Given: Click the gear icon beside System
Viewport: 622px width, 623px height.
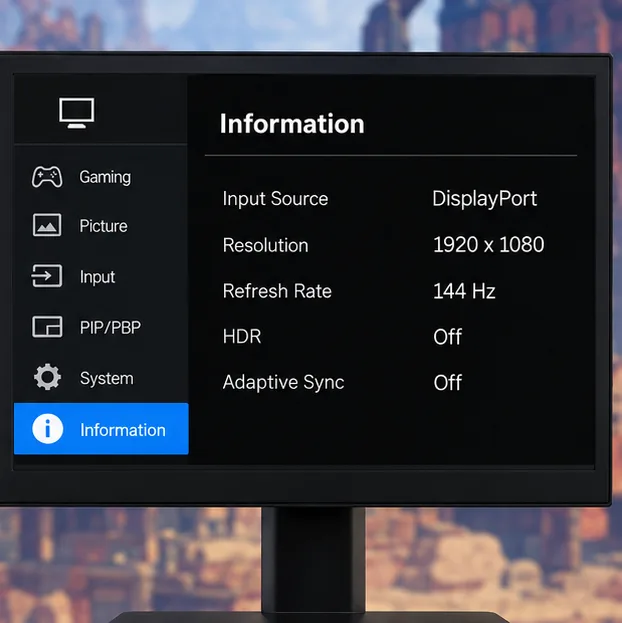Looking at the screenshot, I should [x=47, y=377].
